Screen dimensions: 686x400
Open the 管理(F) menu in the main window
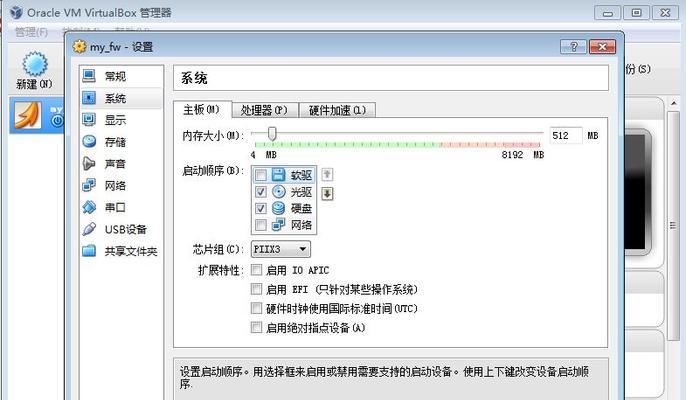point(31,32)
